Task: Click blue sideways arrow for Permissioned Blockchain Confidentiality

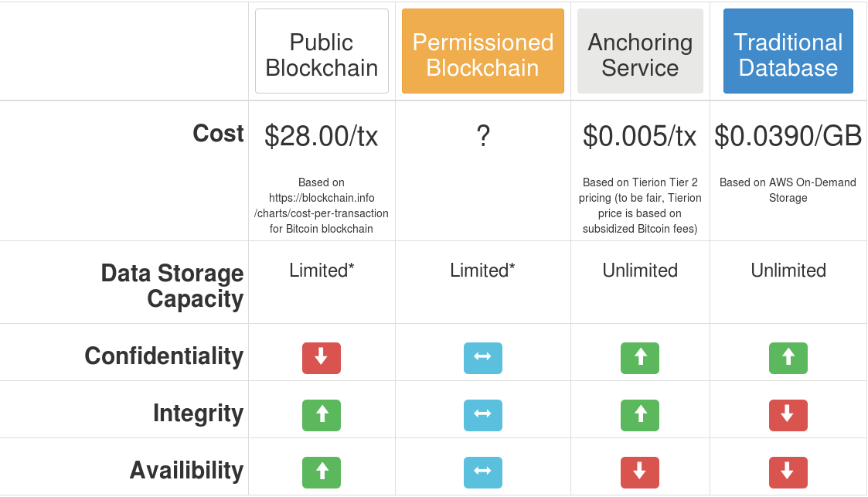Action: [483, 358]
